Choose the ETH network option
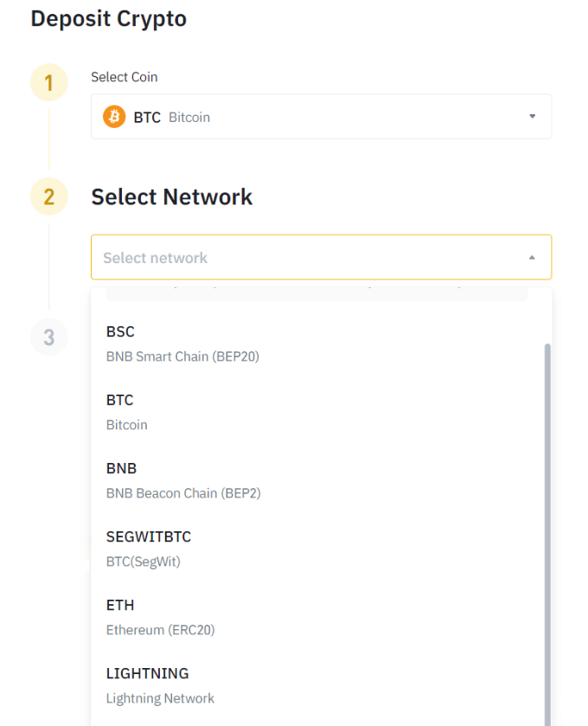Screen dimensions: 588x726 click(120, 606)
